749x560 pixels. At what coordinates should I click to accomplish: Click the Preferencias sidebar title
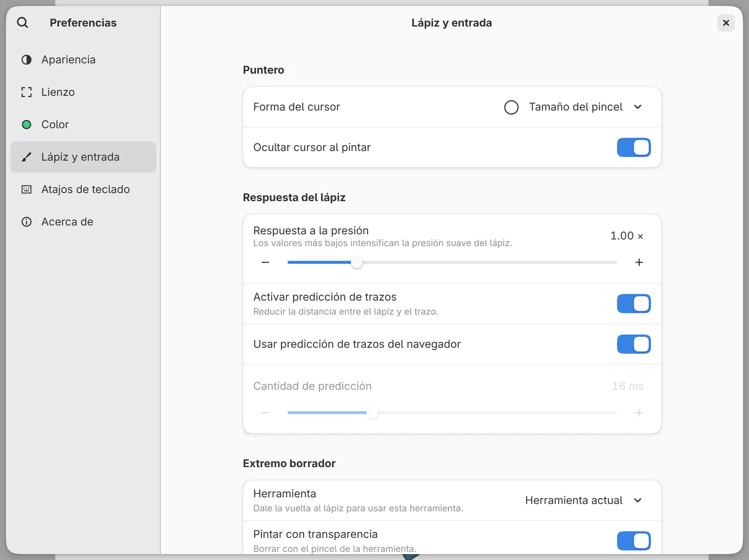pos(83,23)
